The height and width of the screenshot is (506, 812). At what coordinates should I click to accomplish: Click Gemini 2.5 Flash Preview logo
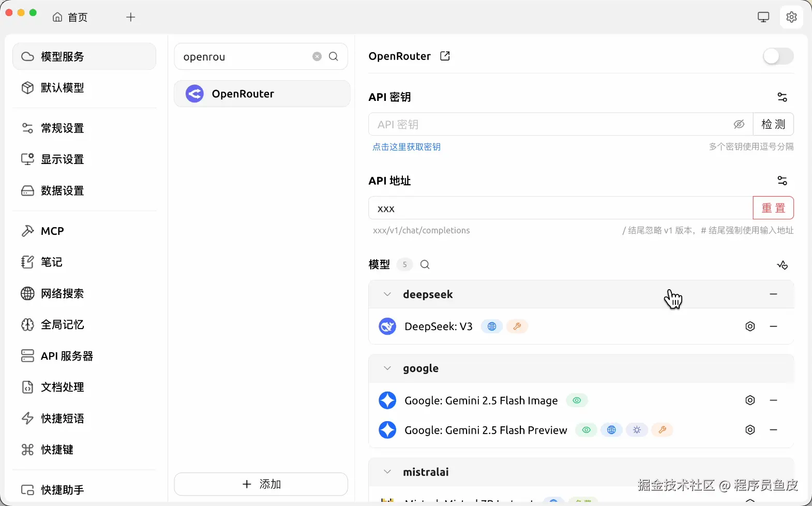387,430
